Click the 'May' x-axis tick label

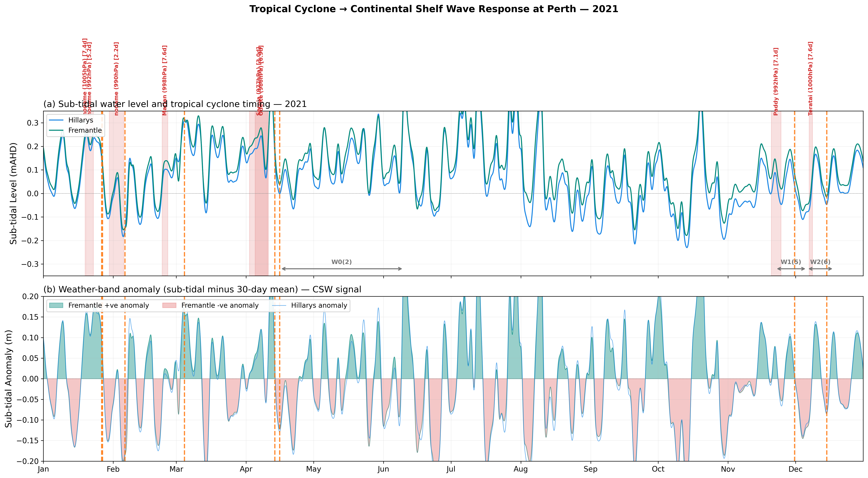pyautogui.click(x=313, y=469)
